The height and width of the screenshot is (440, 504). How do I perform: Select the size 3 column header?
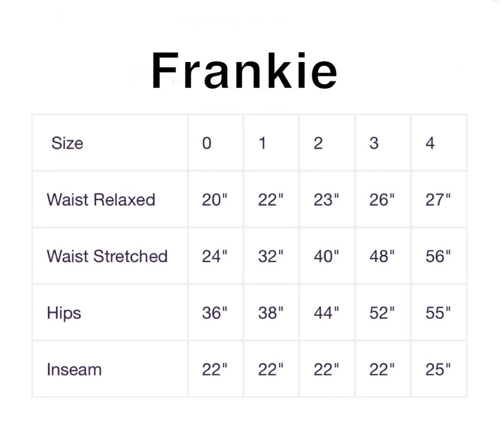point(374,143)
